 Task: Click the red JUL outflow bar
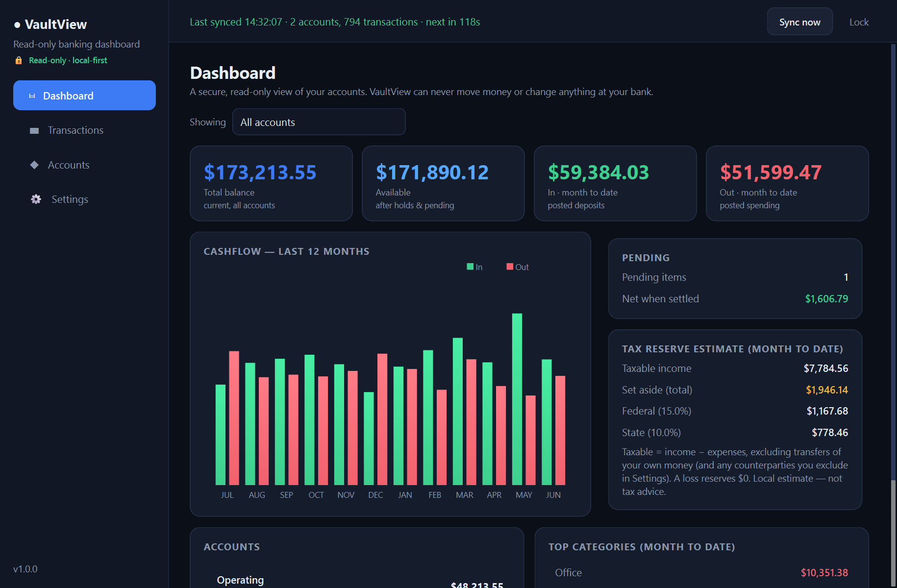pyautogui.click(x=234, y=418)
